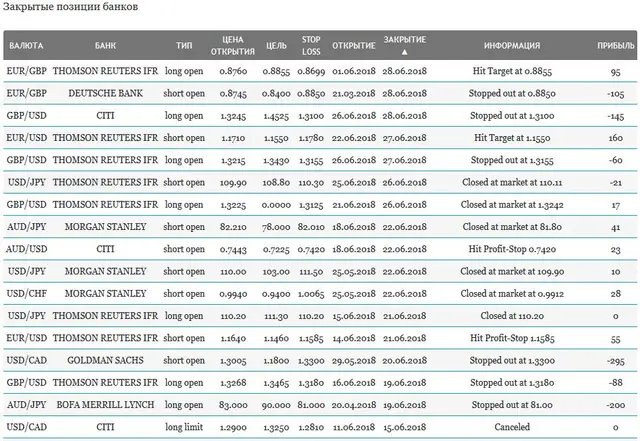
Task: Click opening date 14.06.2018
Action: (x=353, y=339)
